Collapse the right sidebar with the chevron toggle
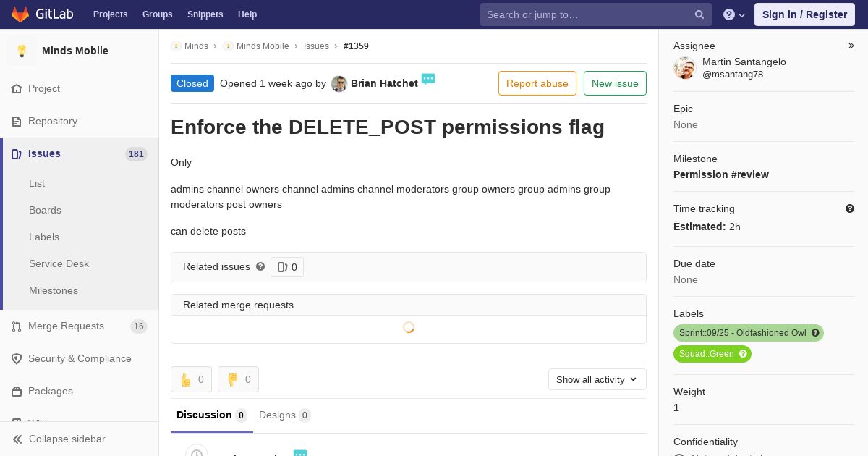Viewport: 868px width, 456px height. pos(851,46)
